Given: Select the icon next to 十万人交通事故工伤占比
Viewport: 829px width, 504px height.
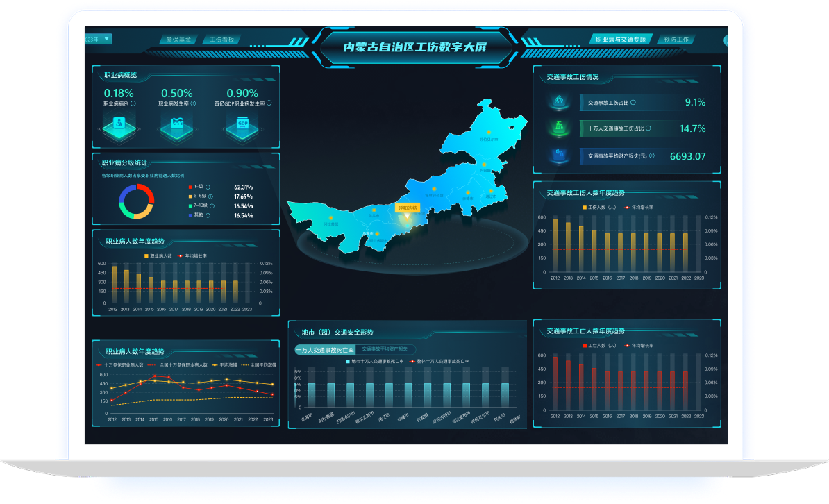Looking at the screenshot, I should (x=560, y=128).
